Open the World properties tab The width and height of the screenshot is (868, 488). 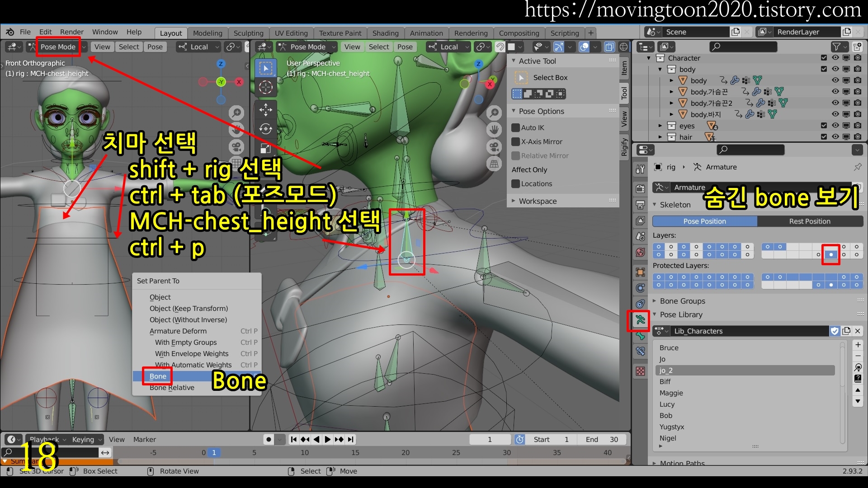[640, 252]
